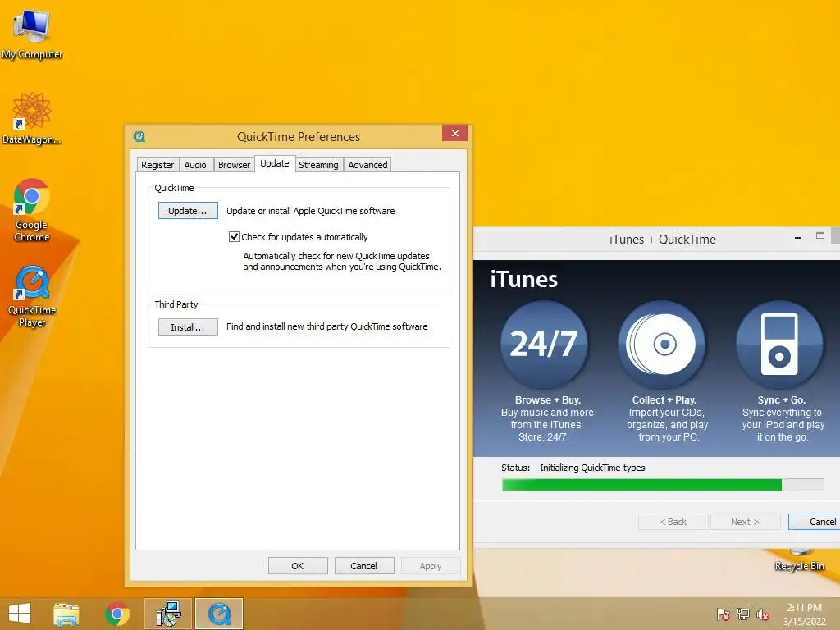This screenshot has width=840, height=630.
Task: Click the < Back button in installer
Action: [673, 521]
